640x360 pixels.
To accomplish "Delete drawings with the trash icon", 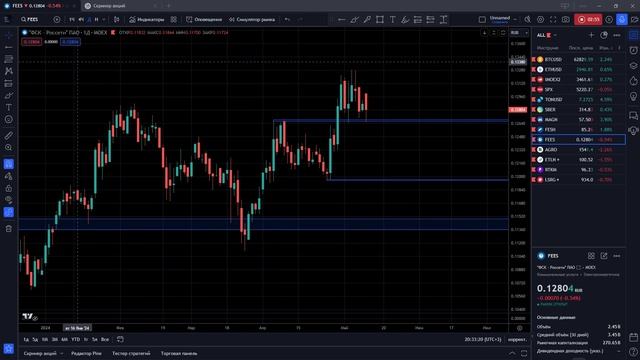I will [9, 229].
